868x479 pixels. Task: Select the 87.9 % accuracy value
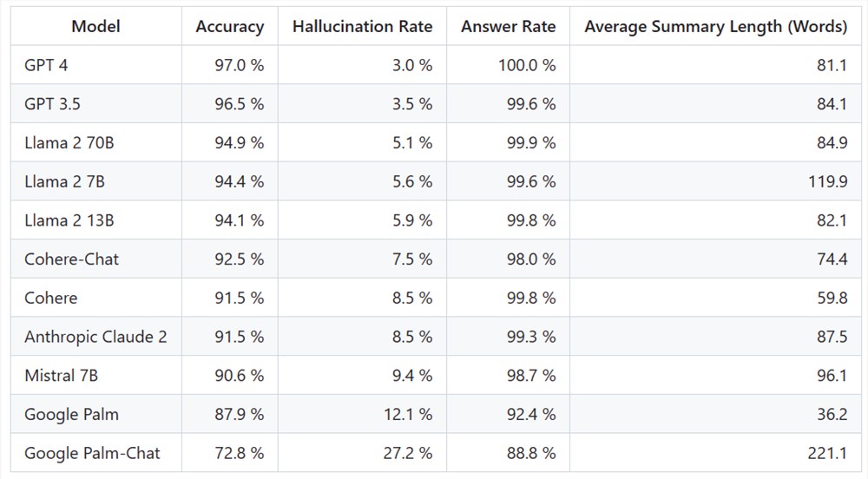coord(239,414)
